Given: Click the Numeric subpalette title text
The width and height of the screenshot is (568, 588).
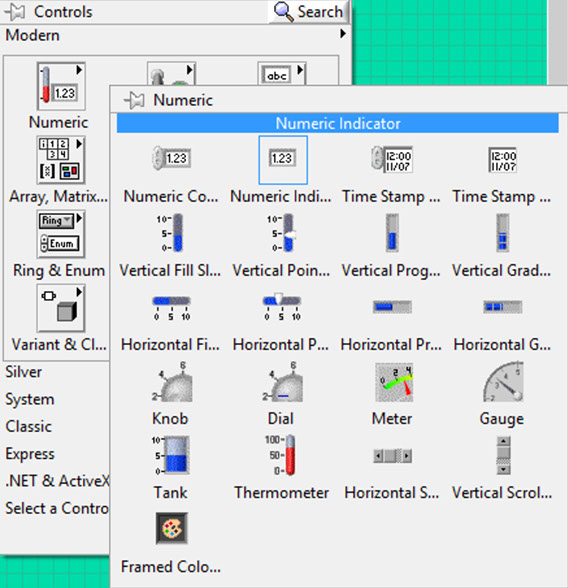Looking at the screenshot, I should 183,100.
